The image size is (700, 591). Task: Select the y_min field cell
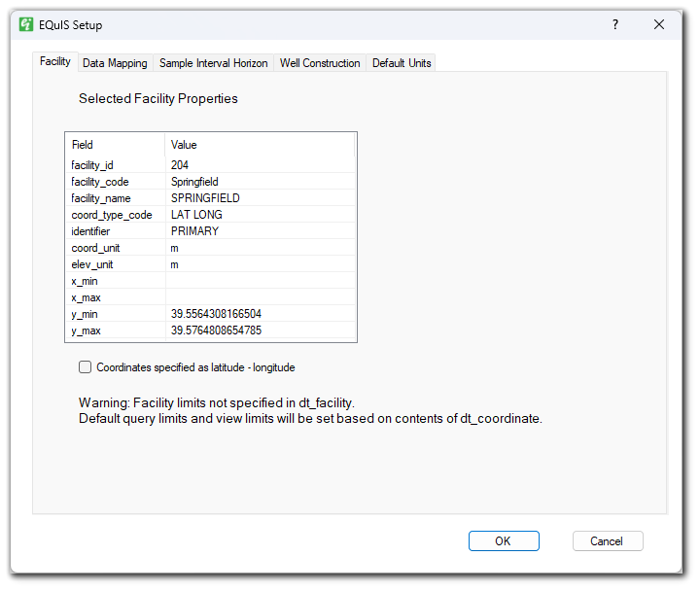pyautogui.click(x=116, y=314)
